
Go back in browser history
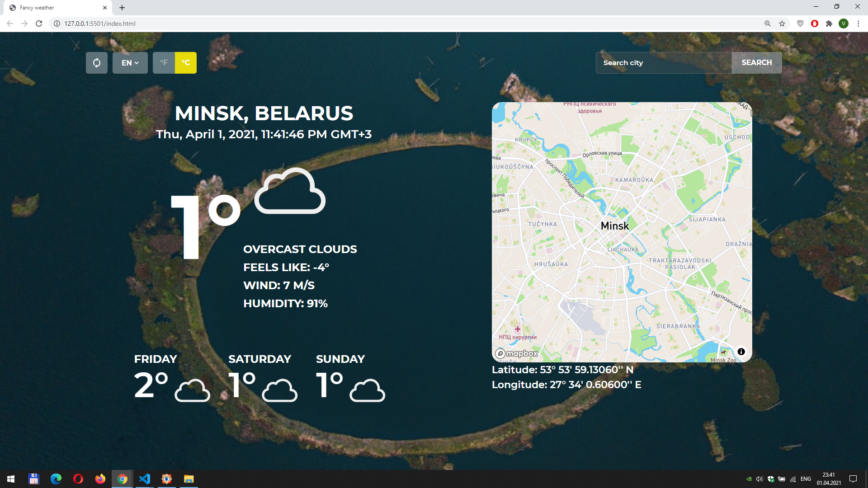click(10, 23)
